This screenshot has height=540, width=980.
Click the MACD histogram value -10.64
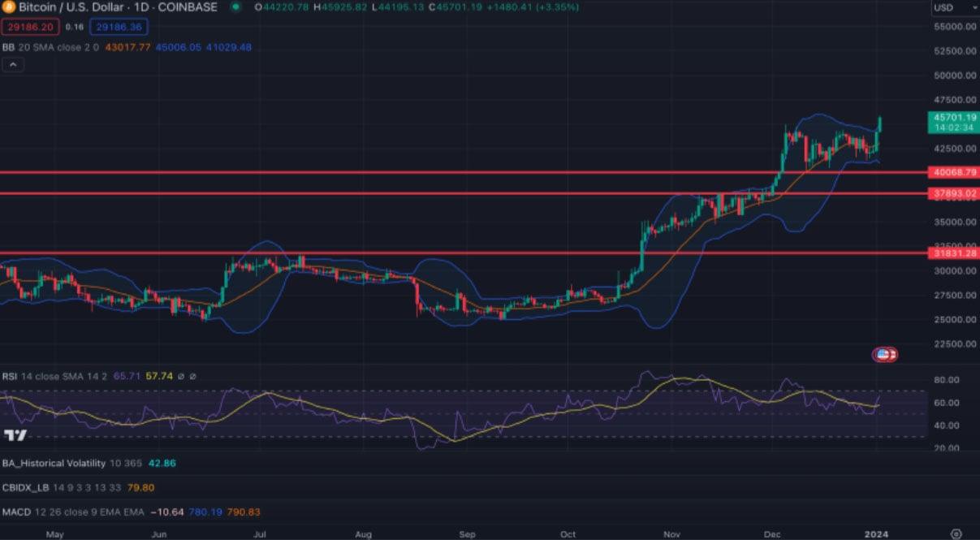(168, 512)
